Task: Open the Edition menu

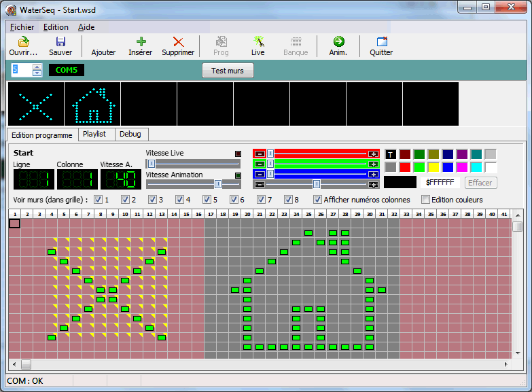Action: coord(56,27)
